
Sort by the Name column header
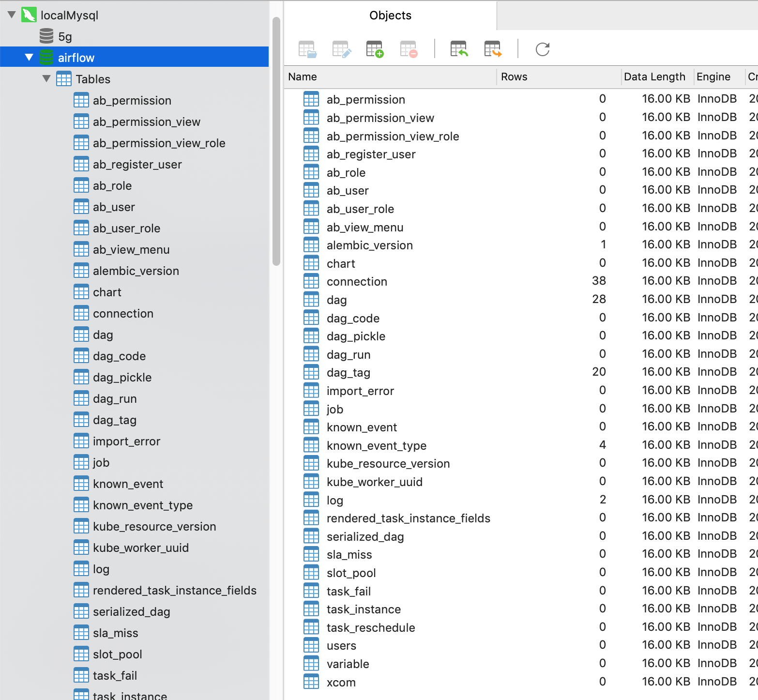(x=390, y=76)
